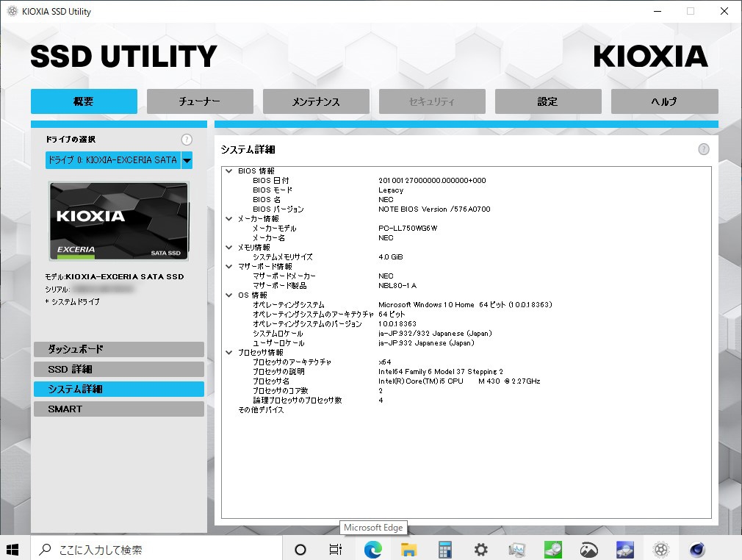742x560 pixels.
Task: Collapse the マザーボード情報 tree node
Action: click(x=229, y=267)
